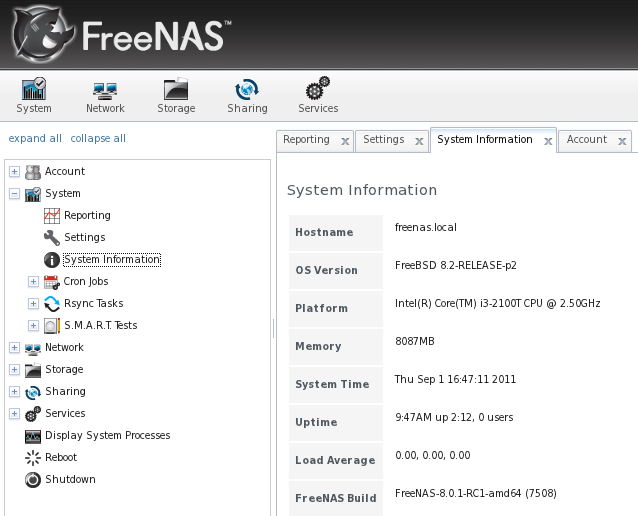The image size is (638, 516).
Task: Open the System toolbar icon
Action: pos(34,89)
